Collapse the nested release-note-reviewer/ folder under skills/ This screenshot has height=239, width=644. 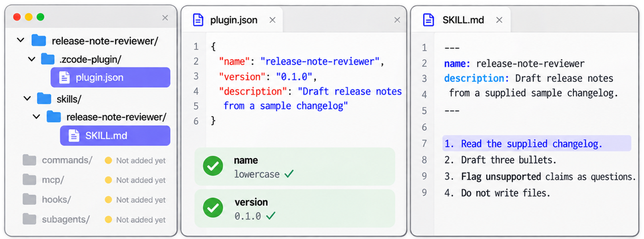pos(36,117)
